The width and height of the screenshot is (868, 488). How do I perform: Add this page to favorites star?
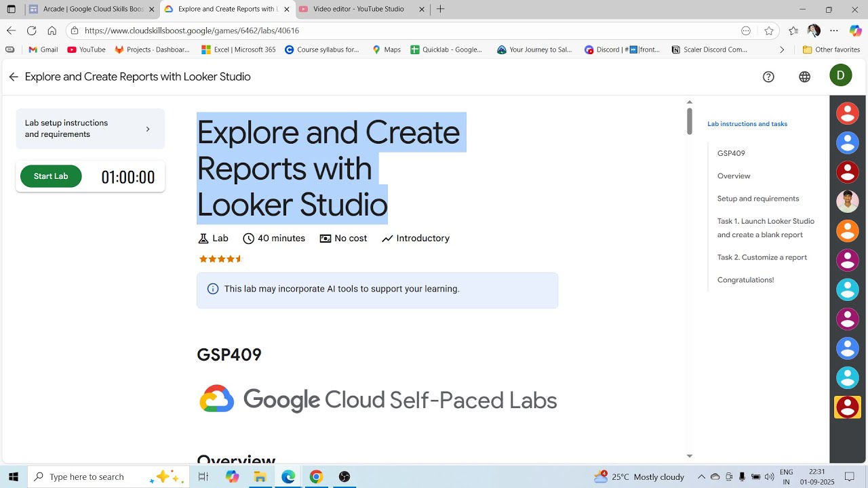769,30
